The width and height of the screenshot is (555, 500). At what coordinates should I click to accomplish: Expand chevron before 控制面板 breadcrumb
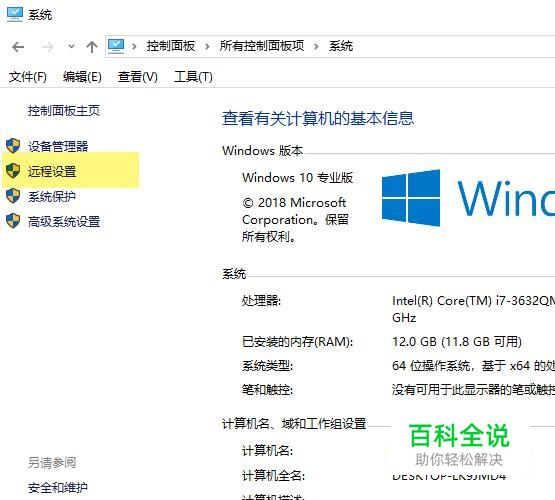pos(134,46)
